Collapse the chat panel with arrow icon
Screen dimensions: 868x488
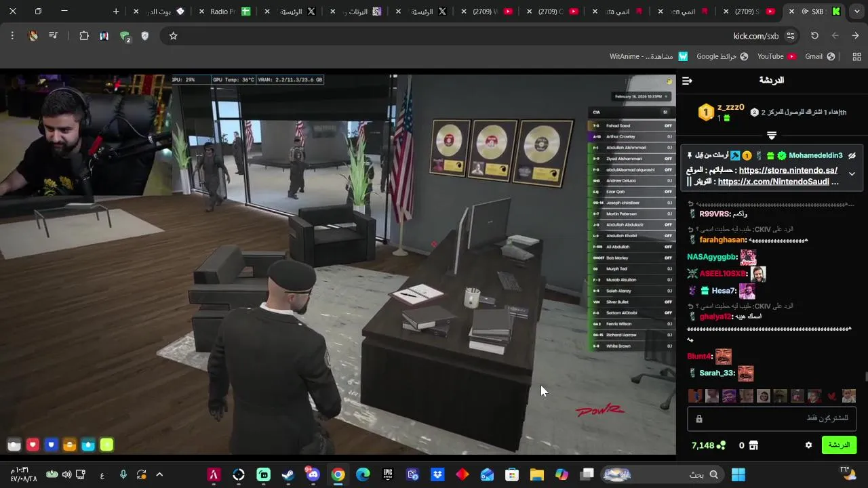687,81
